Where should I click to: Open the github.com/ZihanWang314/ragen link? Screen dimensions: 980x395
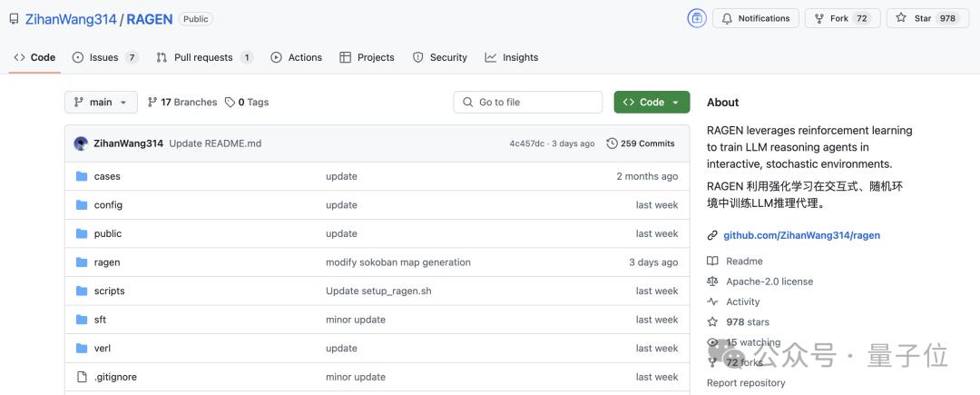pos(801,235)
